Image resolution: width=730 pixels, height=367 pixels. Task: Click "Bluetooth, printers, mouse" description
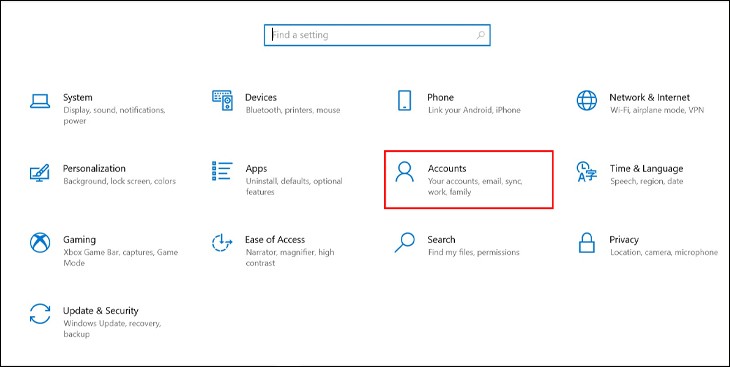tap(293, 110)
